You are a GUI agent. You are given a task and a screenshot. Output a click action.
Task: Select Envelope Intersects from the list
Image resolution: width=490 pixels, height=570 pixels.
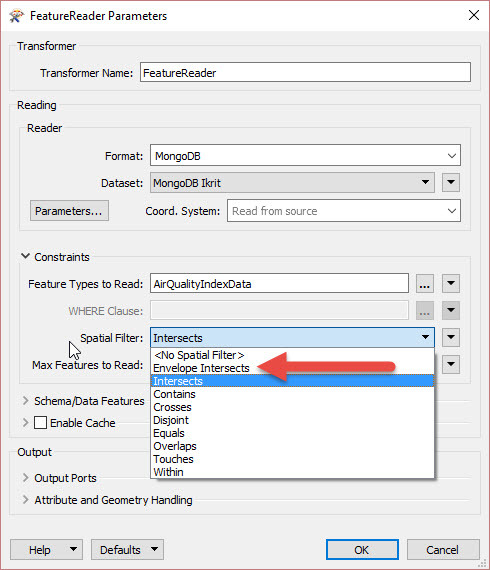click(201, 368)
